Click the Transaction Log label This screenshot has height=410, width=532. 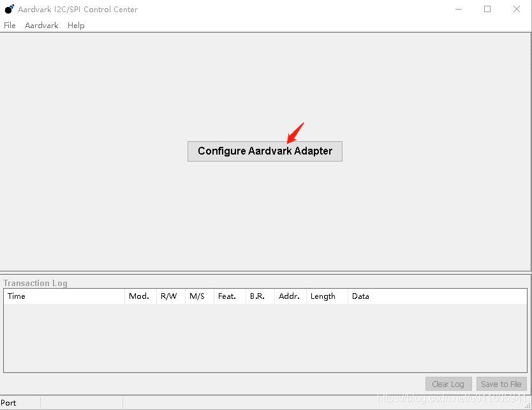point(35,283)
